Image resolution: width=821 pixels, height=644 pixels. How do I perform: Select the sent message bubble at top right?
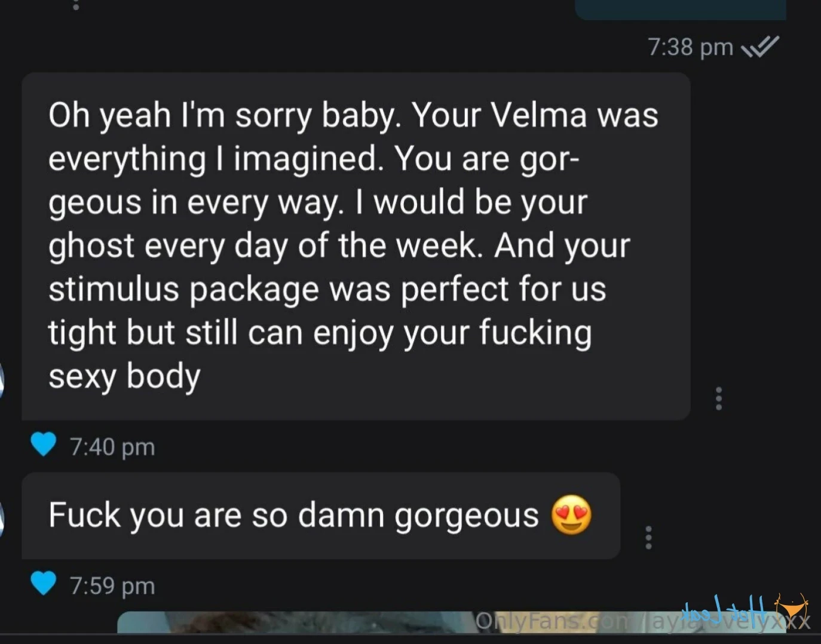coord(680,9)
